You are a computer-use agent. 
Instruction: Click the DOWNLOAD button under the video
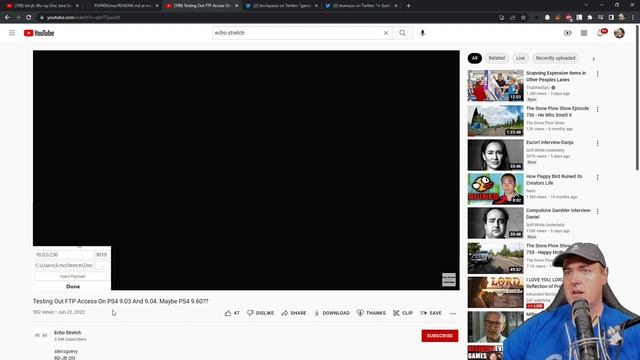(x=332, y=313)
